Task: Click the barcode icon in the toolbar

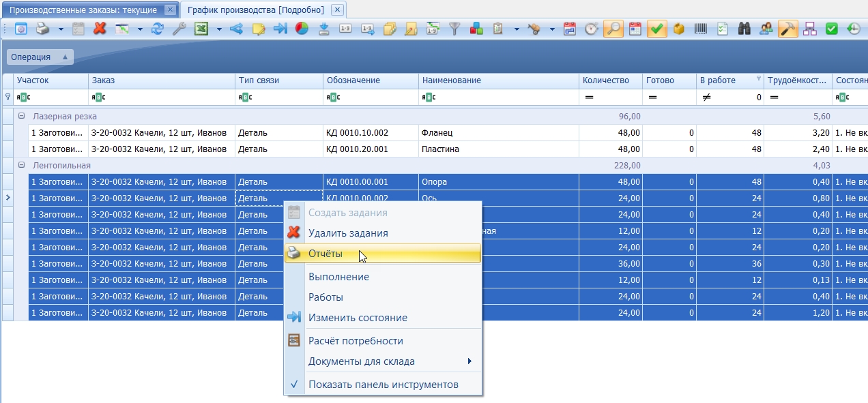Action: (x=701, y=29)
